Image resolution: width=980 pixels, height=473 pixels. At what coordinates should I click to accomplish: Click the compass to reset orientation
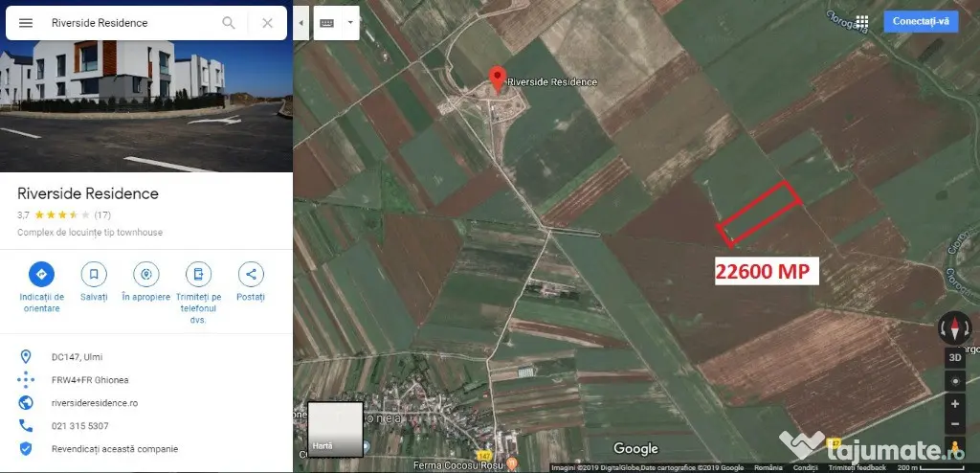954,327
